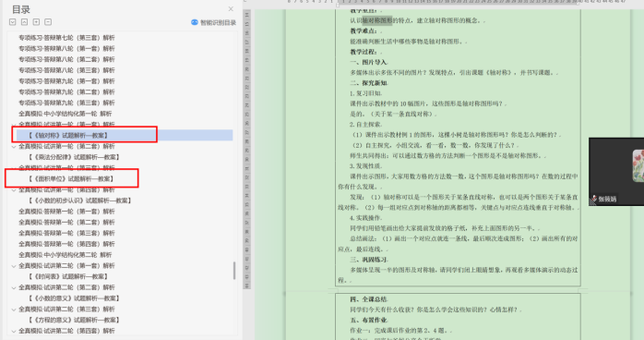Collapse 全真模拟·试讲第一轮（第四套）解析 node
This screenshot has width=644, height=340.
14,190
